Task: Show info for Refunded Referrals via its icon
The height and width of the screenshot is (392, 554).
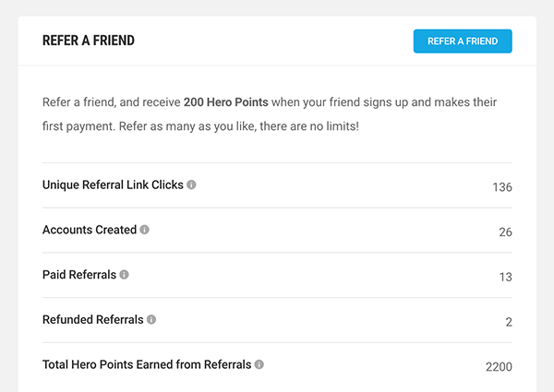Action: [x=151, y=319]
